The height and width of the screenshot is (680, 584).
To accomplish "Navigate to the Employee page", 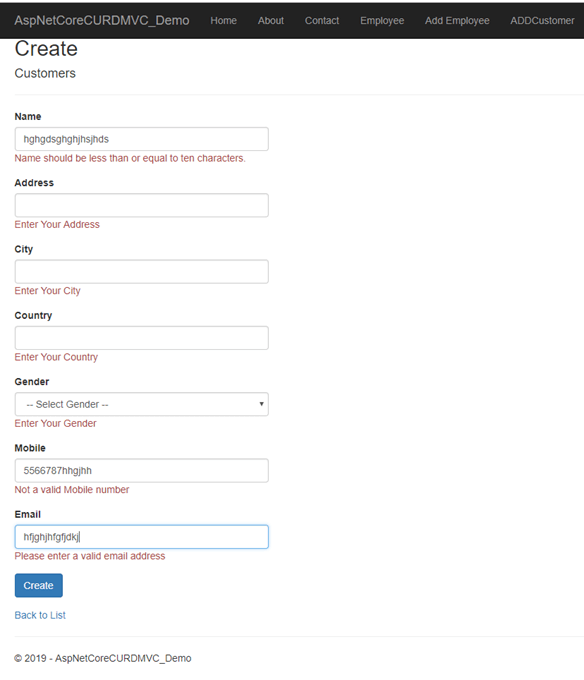I will 382,20.
